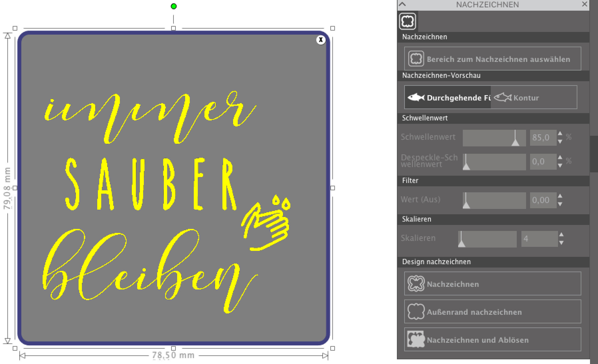This screenshot has width=598, height=364.
Task: Switch preview to Durchgehende Füllung
Action: [448, 97]
